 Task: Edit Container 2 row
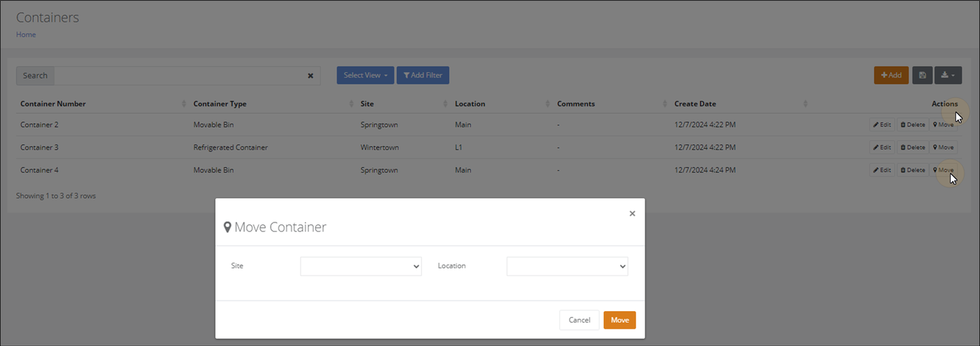(x=882, y=125)
